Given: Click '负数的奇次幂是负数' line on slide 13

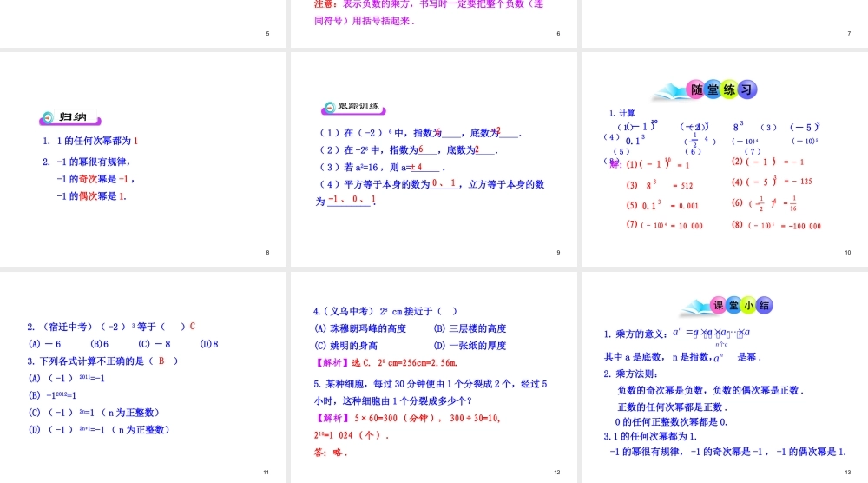Looking at the screenshot, I should 710,391.
